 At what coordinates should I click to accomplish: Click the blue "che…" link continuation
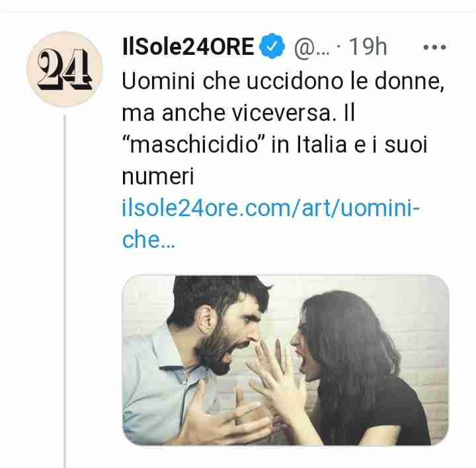click(x=149, y=239)
